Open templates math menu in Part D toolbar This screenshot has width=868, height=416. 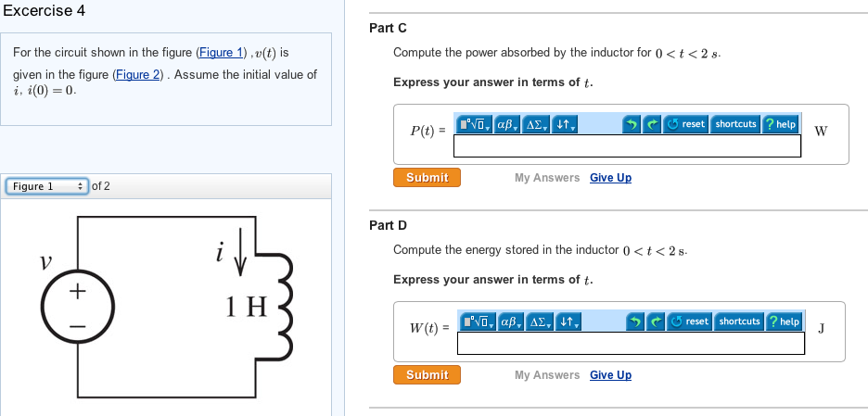[478, 321]
